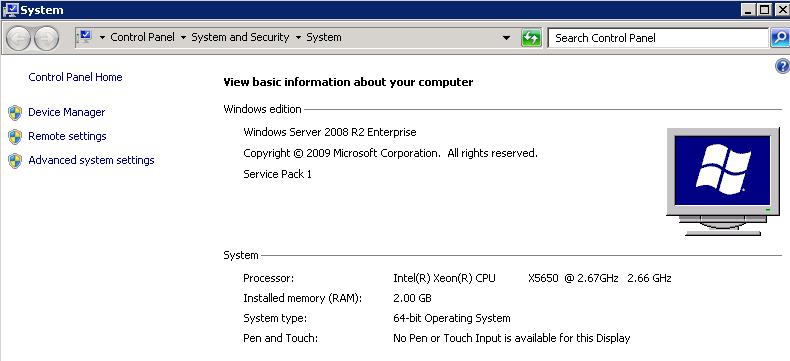Screen dimensions: 790x361
Task: Click the '64-bit Operating System' value
Action: coord(452,318)
